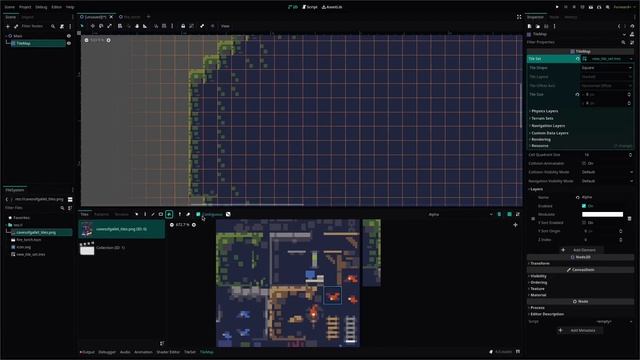Zoom out of the viewport
The height and width of the screenshot is (360, 640).
pyautogui.click(x=87, y=40)
